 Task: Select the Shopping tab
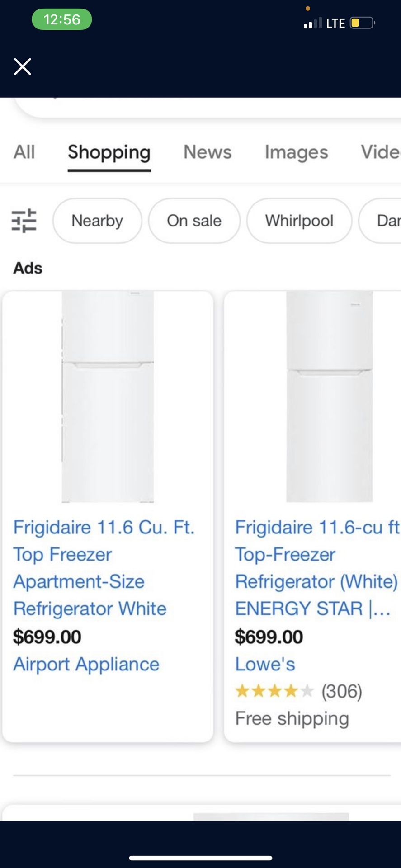109,152
